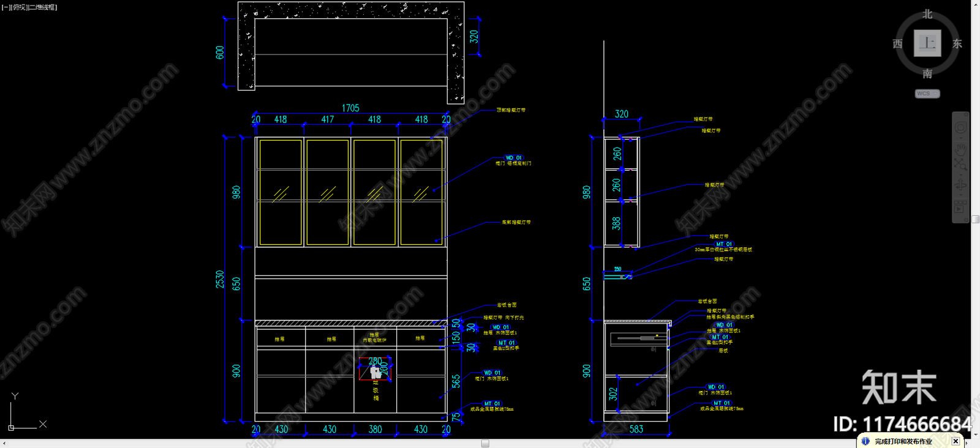Activate the Orbit tool
The height and width of the screenshot is (448, 980).
960,185
